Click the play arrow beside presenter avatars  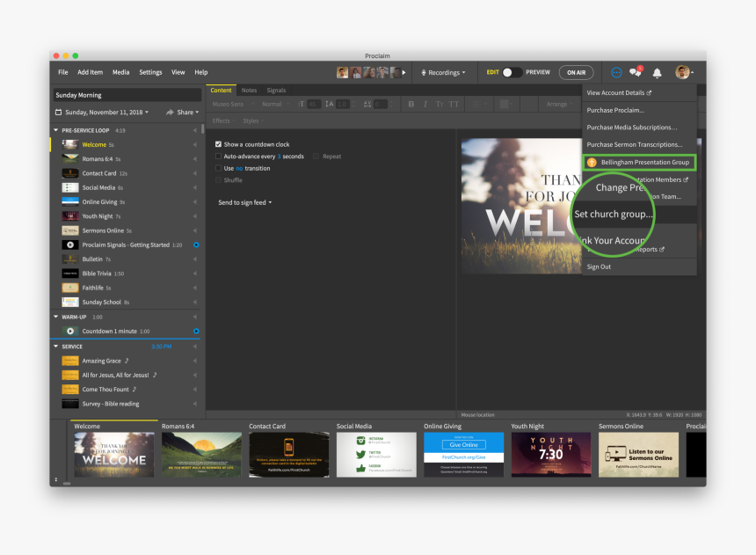[x=404, y=72]
